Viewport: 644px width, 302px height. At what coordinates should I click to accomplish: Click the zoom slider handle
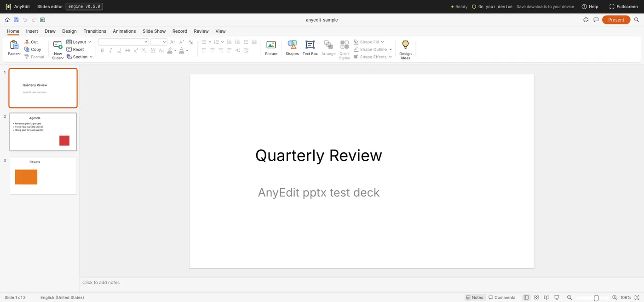pyautogui.click(x=596, y=298)
